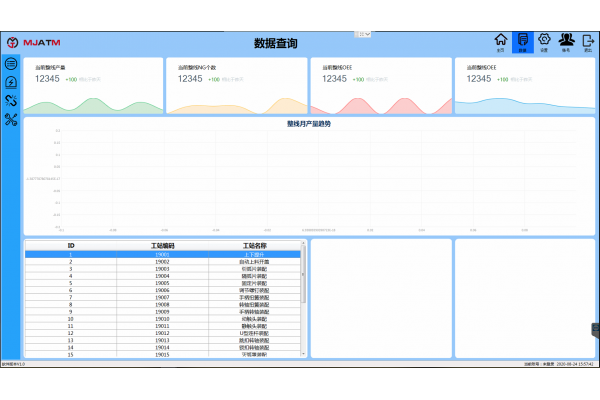This screenshot has width=600, height=400.
Task: Select table row with code 19004
Action: pyautogui.click(x=163, y=276)
